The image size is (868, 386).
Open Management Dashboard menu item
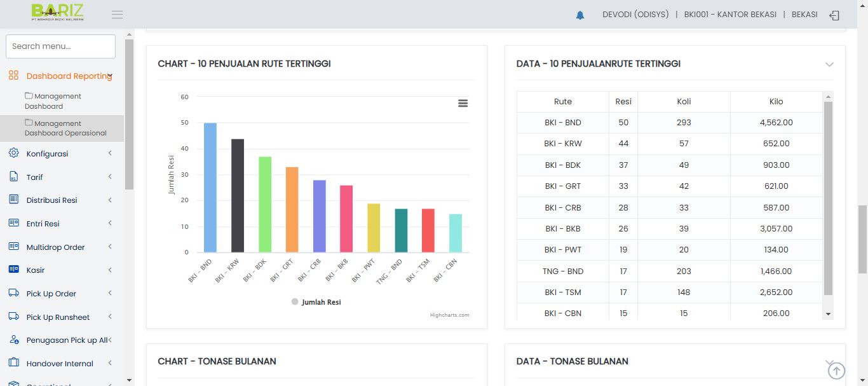click(x=53, y=101)
